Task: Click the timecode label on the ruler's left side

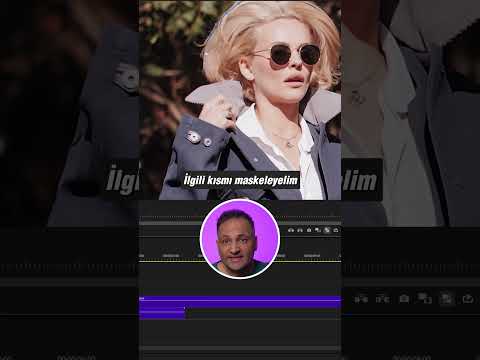Action: [x=171, y=256]
